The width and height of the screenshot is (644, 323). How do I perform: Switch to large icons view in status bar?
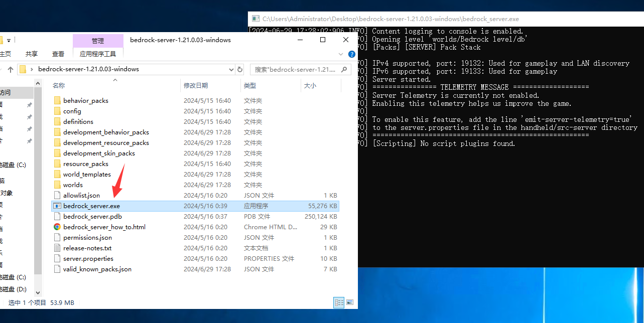(x=350, y=302)
